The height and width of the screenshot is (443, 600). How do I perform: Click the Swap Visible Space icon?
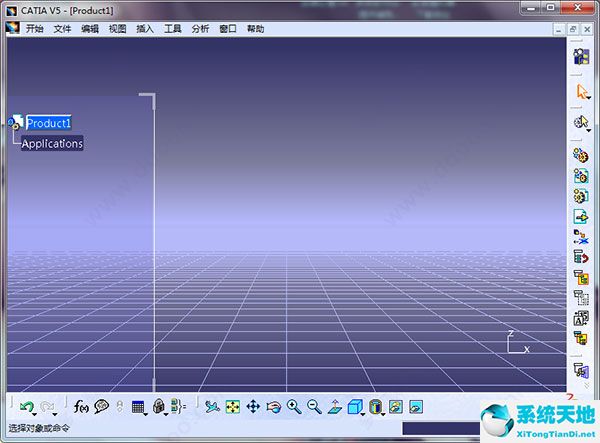coord(416,407)
